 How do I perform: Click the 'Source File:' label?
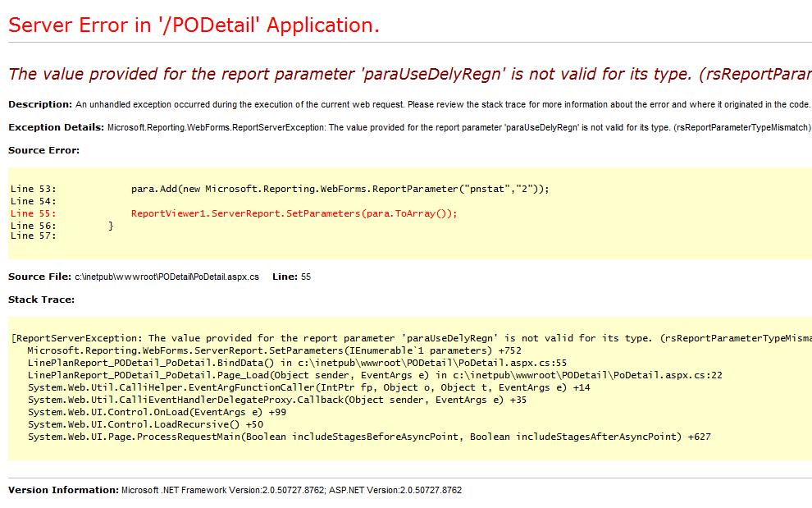point(39,277)
